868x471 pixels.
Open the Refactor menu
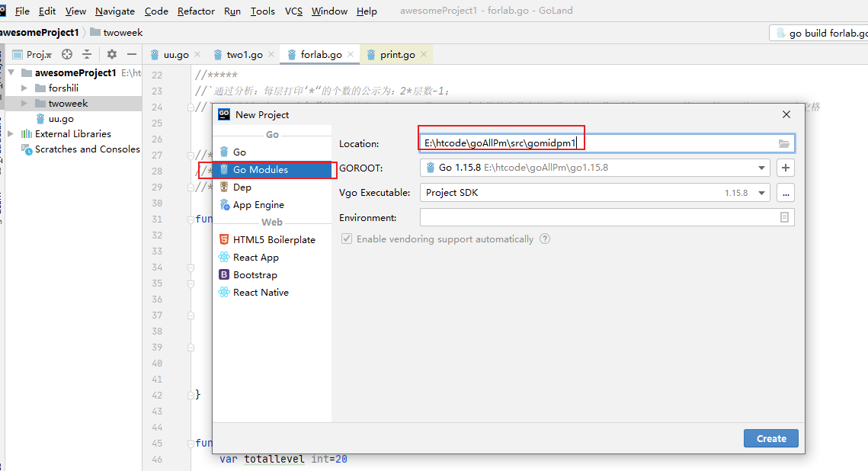coord(196,11)
